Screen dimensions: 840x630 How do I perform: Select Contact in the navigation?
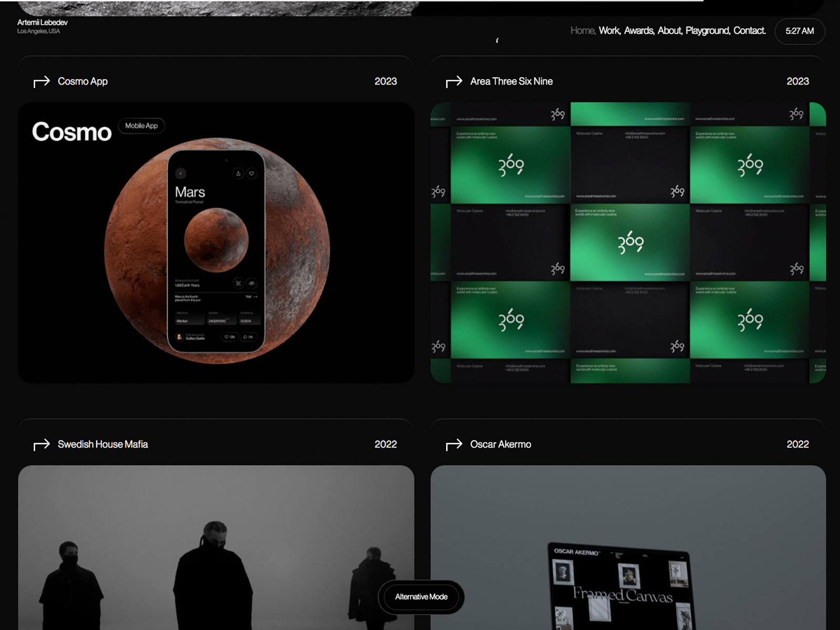[749, 31]
